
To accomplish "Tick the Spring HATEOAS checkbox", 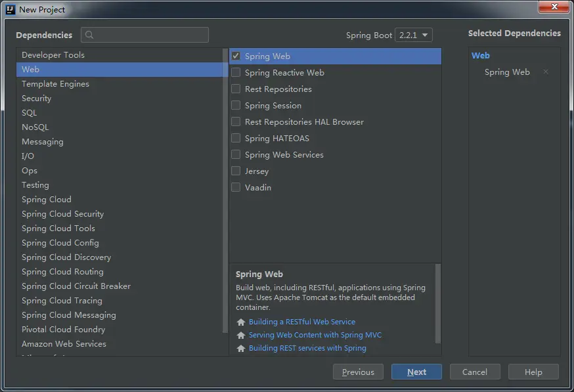I will (x=236, y=138).
